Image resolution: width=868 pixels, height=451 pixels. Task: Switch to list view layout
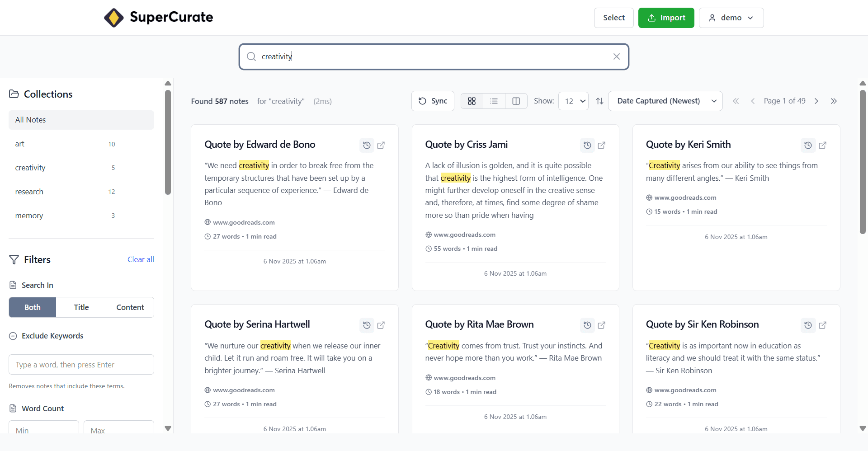(x=494, y=101)
